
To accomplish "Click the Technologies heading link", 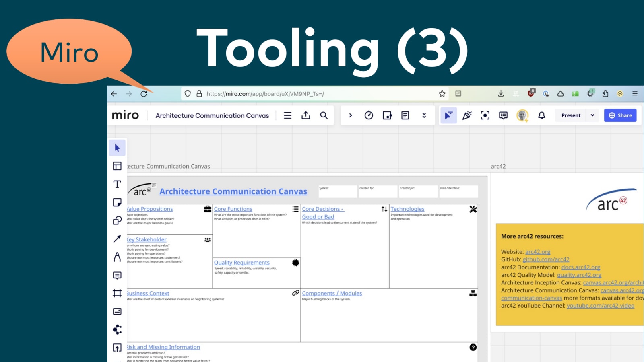I will point(407,209).
